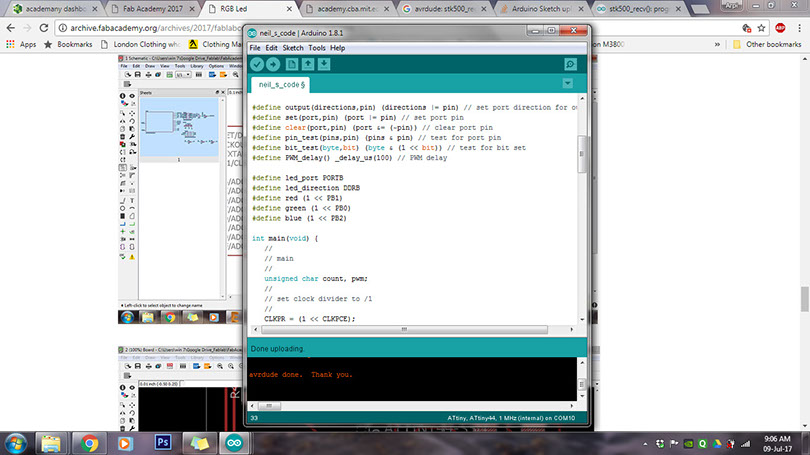Screen dimensions: 810x455
Task: Open the Serial Monitor magnifier icon
Action: pyautogui.click(x=570, y=64)
